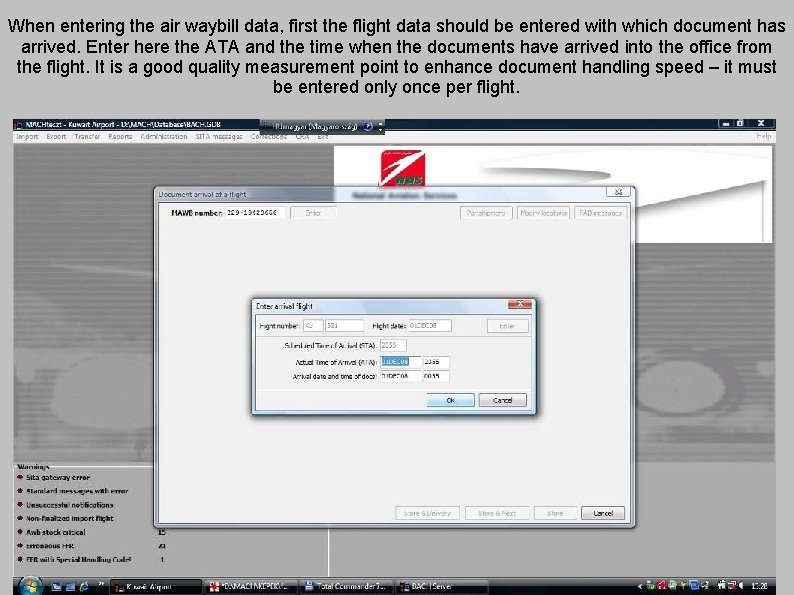Click Unsuccessful notifications warning
Screen dimensions: 794x595
pyautogui.click(x=70, y=505)
